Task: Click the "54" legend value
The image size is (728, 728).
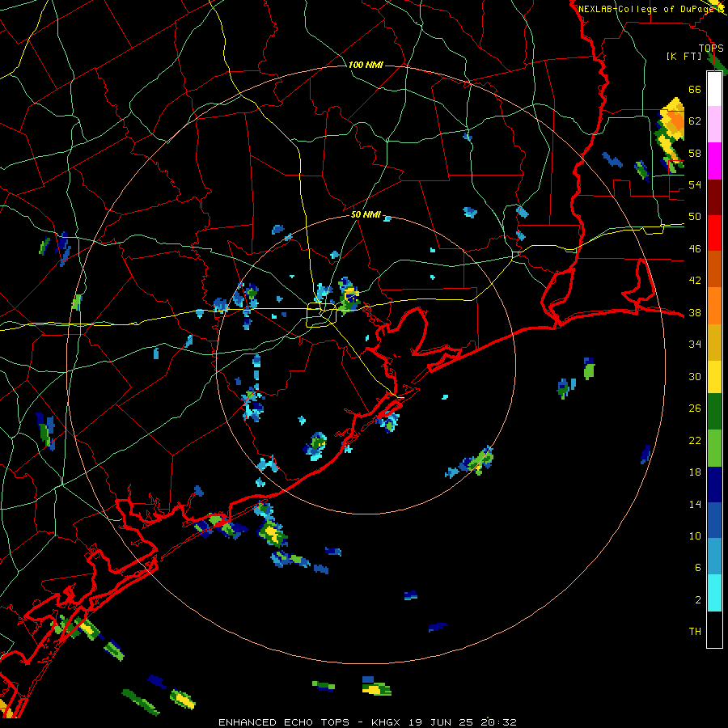Action: coord(695,184)
